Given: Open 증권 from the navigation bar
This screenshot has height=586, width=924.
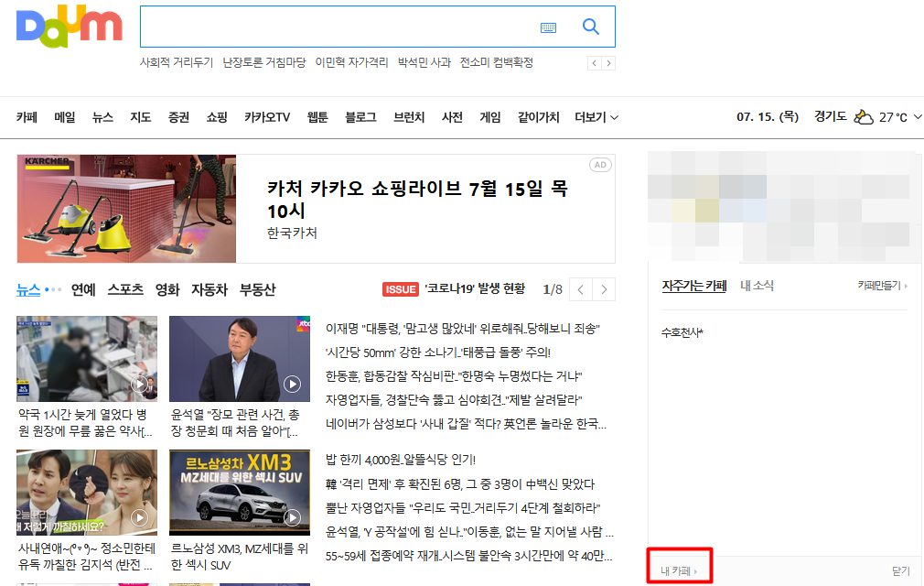Looking at the screenshot, I should [178, 117].
